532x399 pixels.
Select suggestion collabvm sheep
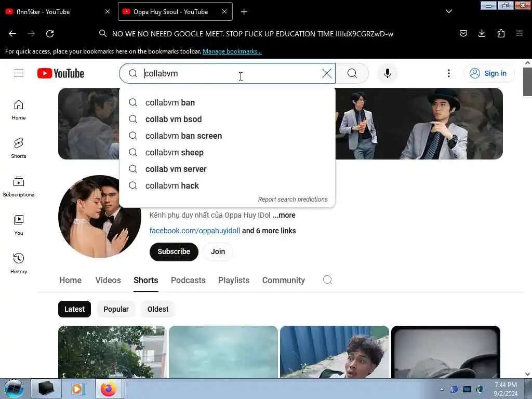[228, 152]
